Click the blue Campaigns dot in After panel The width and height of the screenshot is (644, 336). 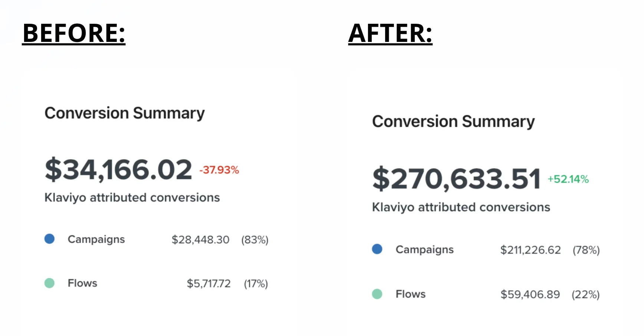click(x=377, y=249)
